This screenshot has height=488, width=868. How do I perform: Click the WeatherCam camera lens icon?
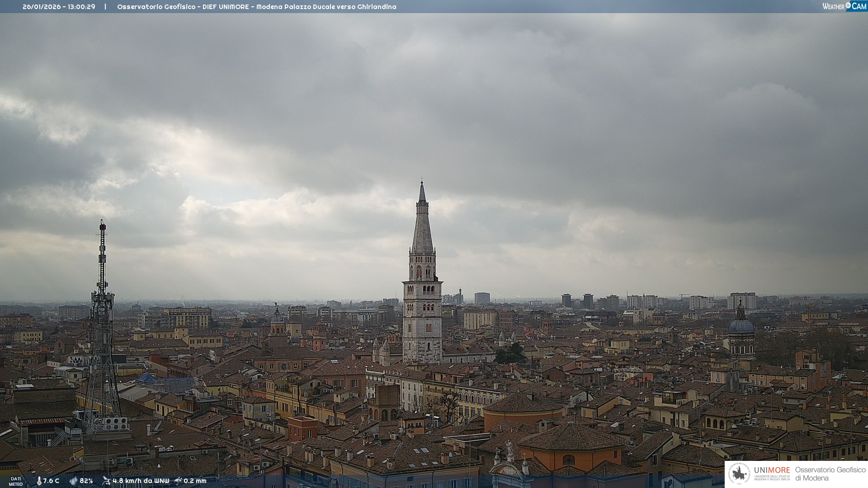pos(848,5)
